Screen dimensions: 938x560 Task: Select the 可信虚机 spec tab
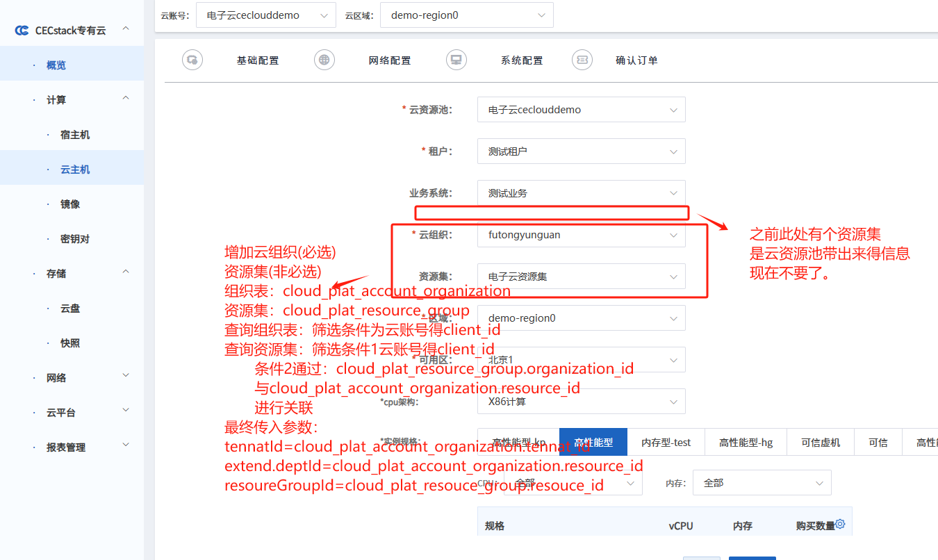(x=820, y=443)
